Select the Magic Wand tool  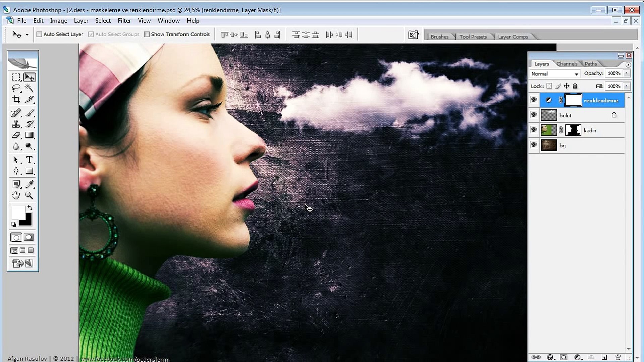click(29, 88)
